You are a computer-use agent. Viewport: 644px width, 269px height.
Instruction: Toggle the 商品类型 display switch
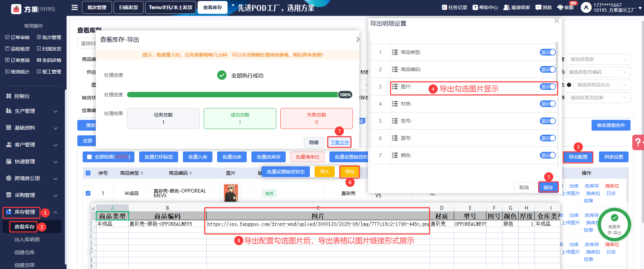(548, 52)
